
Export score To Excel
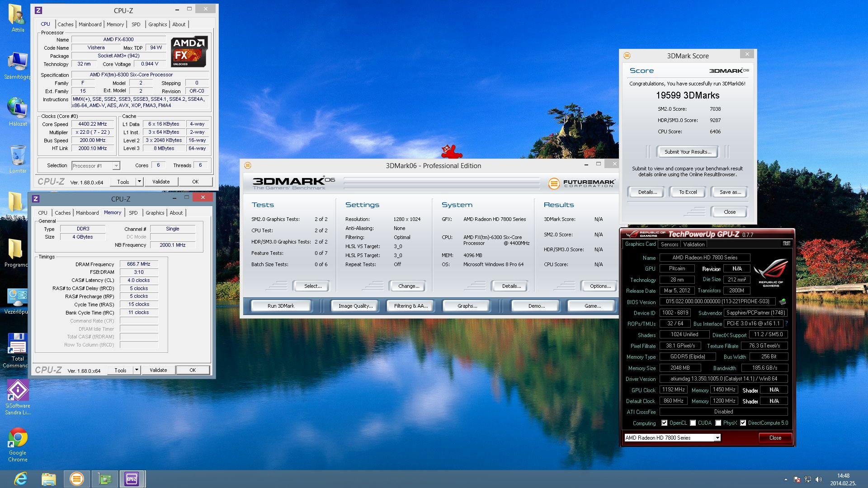pyautogui.click(x=688, y=192)
